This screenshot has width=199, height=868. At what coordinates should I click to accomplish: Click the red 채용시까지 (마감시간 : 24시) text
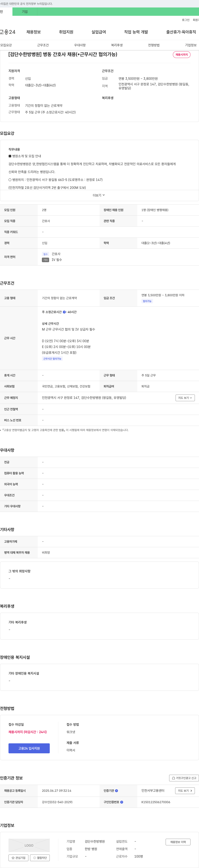28,732
